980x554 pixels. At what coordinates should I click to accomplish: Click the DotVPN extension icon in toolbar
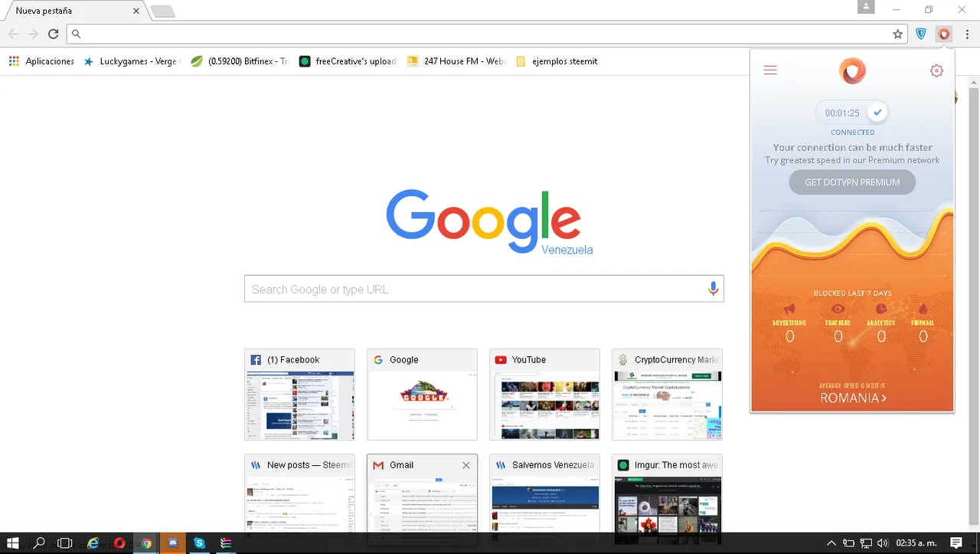point(944,34)
